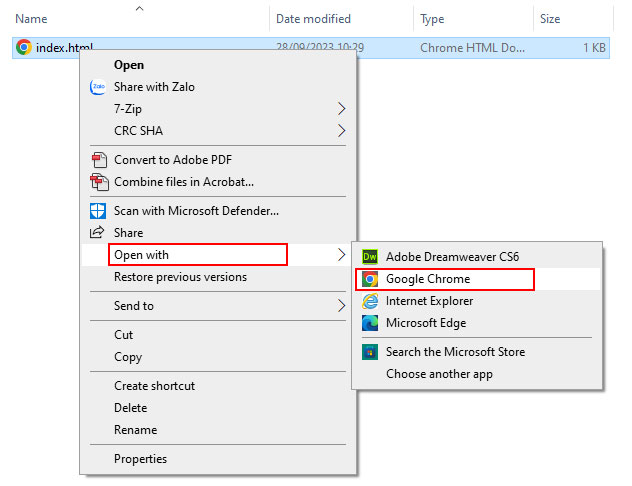Expand the 7-Zip submenu arrow
Screen dimensions: 632x486
click(341, 109)
